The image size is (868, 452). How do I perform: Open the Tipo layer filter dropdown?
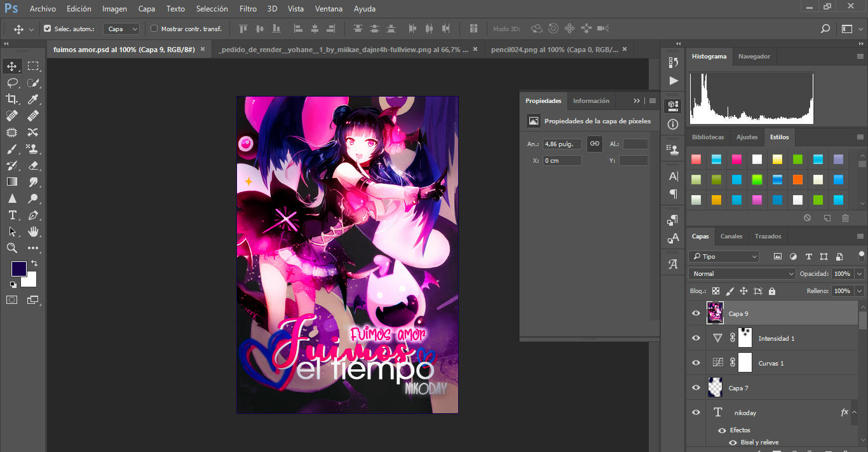point(724,257)
